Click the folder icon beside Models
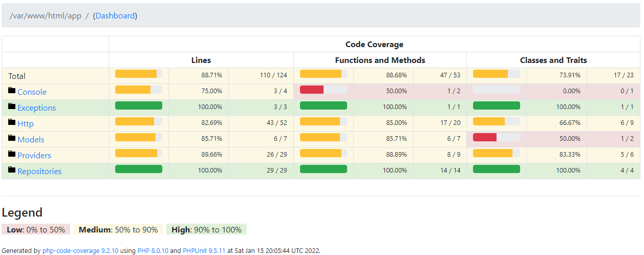 [12, 139]
